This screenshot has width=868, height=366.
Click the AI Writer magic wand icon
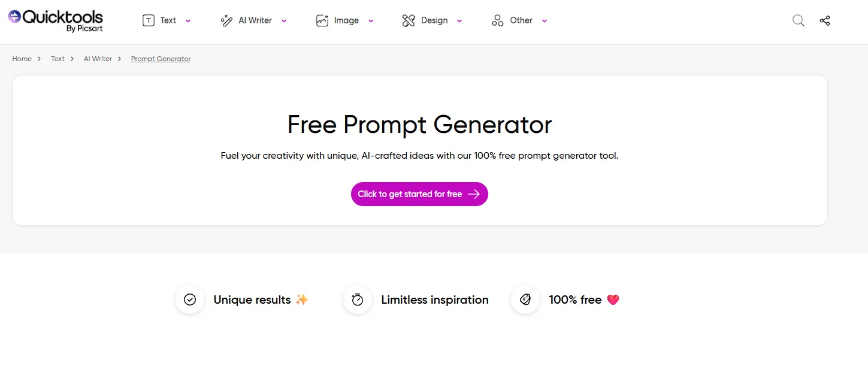(x=226, y=21)
